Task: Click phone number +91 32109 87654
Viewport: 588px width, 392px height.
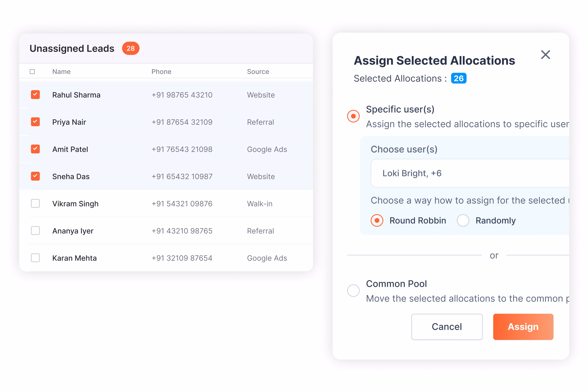Action: coord(182,258)
